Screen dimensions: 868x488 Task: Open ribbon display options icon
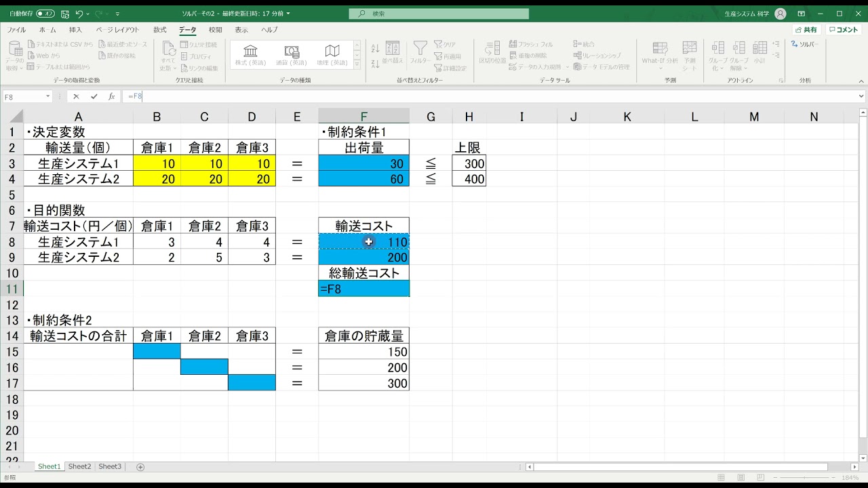tap(802, 14)
